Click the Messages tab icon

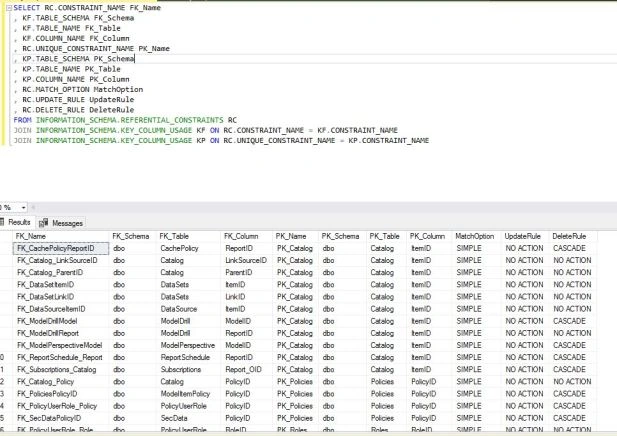pos(44,223)
